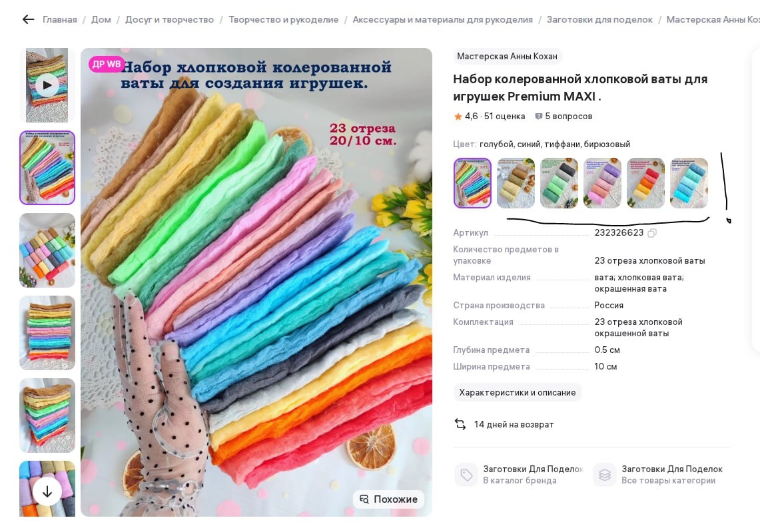Open the questions speech bubble icon
This screenshot has height=532, width=760.
click(x=538, y=117)
